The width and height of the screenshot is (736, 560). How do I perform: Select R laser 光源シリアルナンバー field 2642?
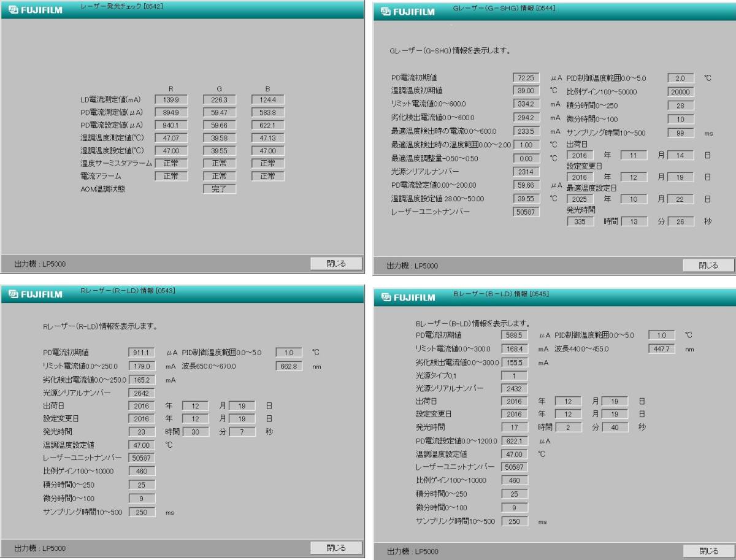point(142,393)
